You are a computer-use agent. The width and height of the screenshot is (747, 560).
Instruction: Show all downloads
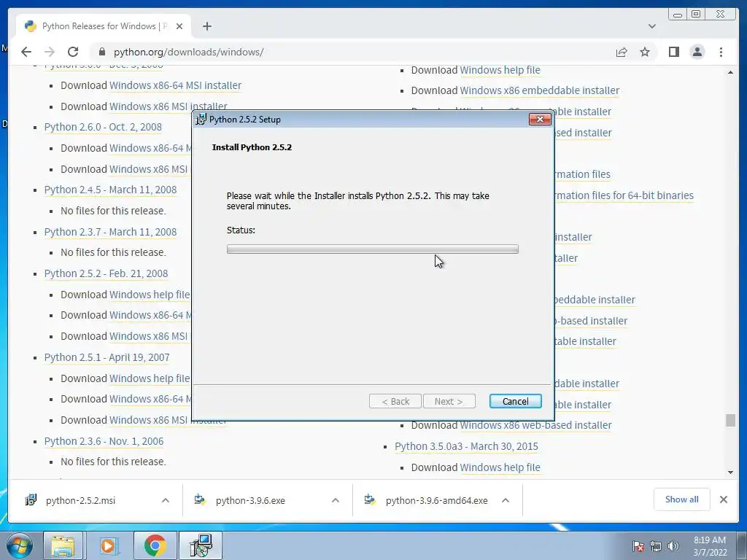[x=682, y=499]
